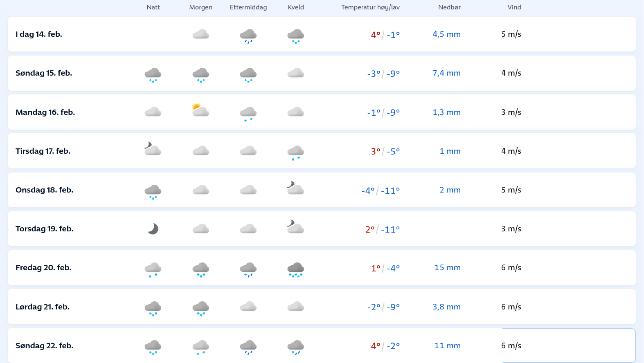Click the 15 mm precipitation value on Friday
Viewport: 644px width, 363px height.
pos(447,268)
